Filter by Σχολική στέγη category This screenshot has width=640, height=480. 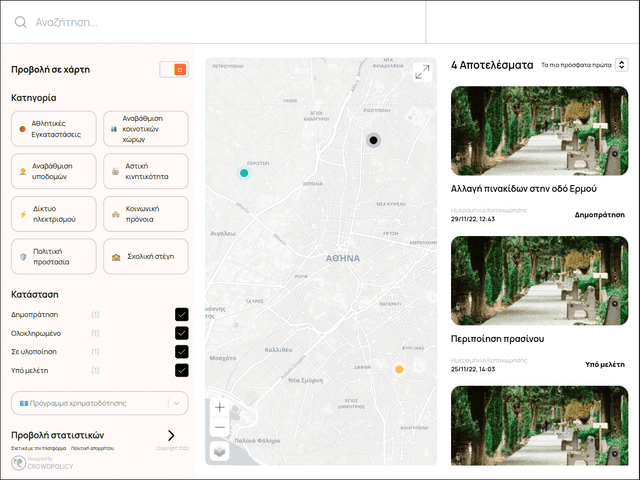pos(145,257)
